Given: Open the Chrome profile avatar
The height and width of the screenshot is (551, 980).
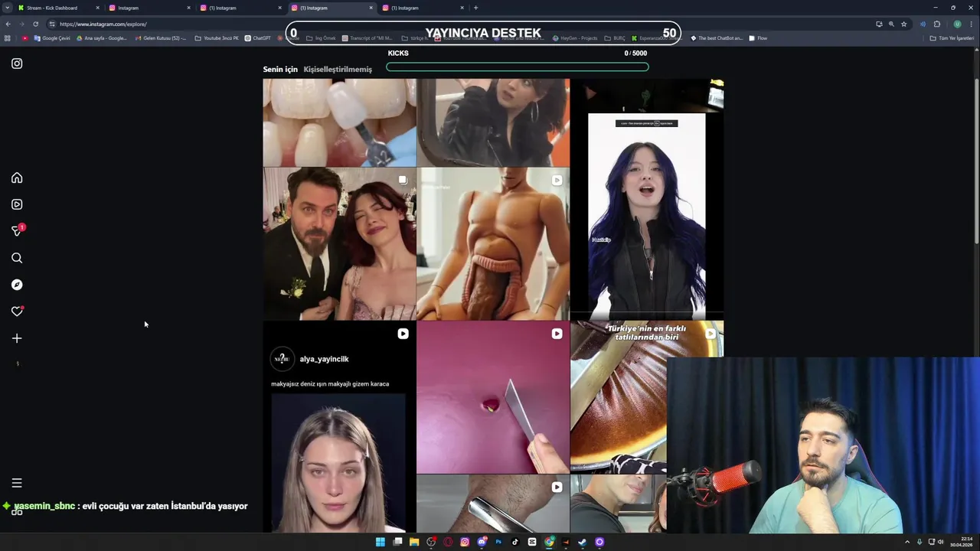Looking at the screenshot, I should (x=957, y=24).
